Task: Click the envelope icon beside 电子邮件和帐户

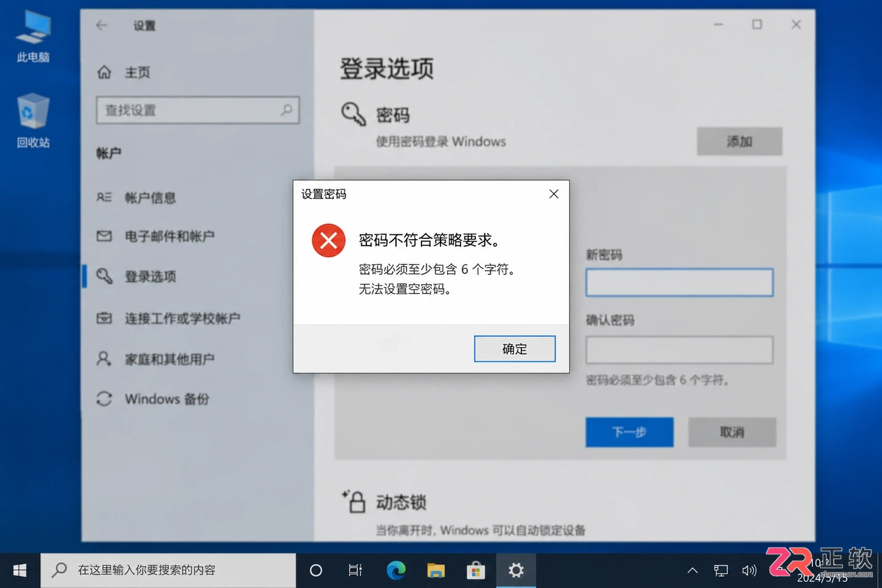Action: tap(104, 236)
